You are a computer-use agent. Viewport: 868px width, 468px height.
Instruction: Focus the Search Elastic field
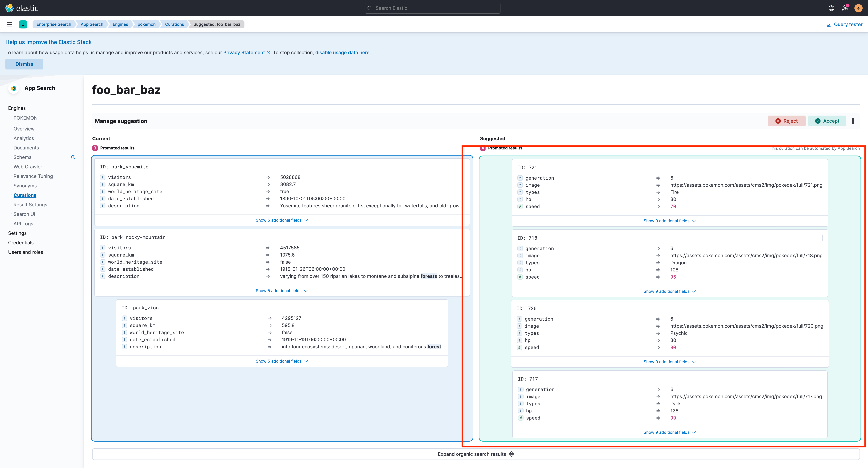(x=432, y=8)
